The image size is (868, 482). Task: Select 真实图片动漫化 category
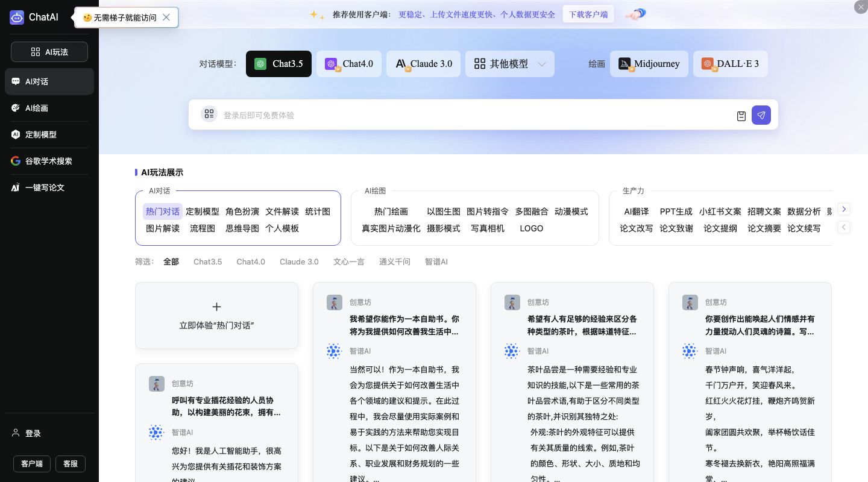pos(391,228)
